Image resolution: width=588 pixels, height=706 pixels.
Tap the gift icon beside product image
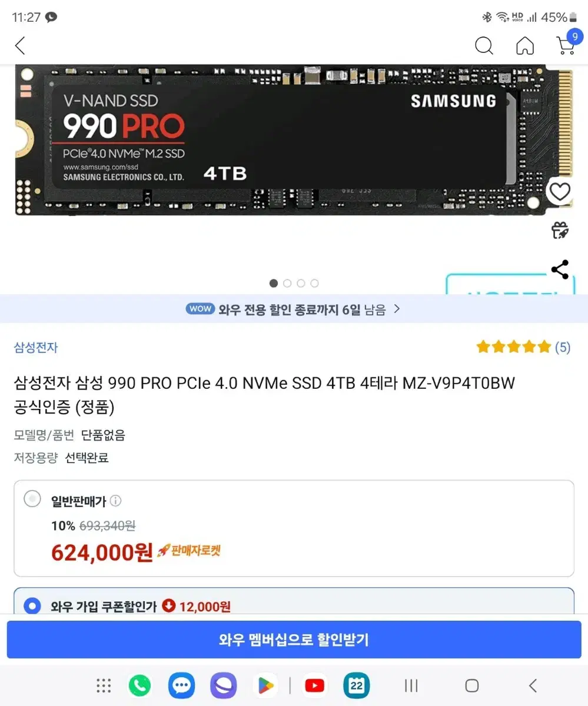[x=560, y=230]
